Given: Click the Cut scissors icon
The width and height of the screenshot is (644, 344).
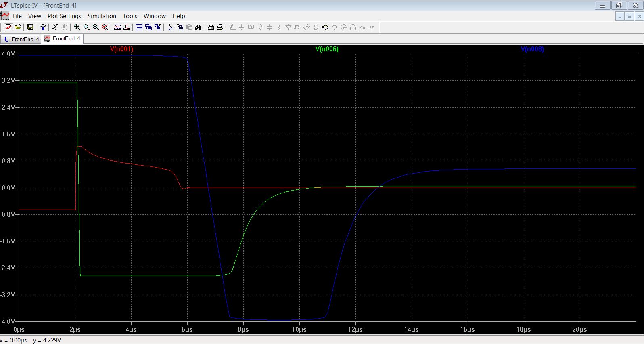Looking at the screenshot, I should (x=170, y=27).
